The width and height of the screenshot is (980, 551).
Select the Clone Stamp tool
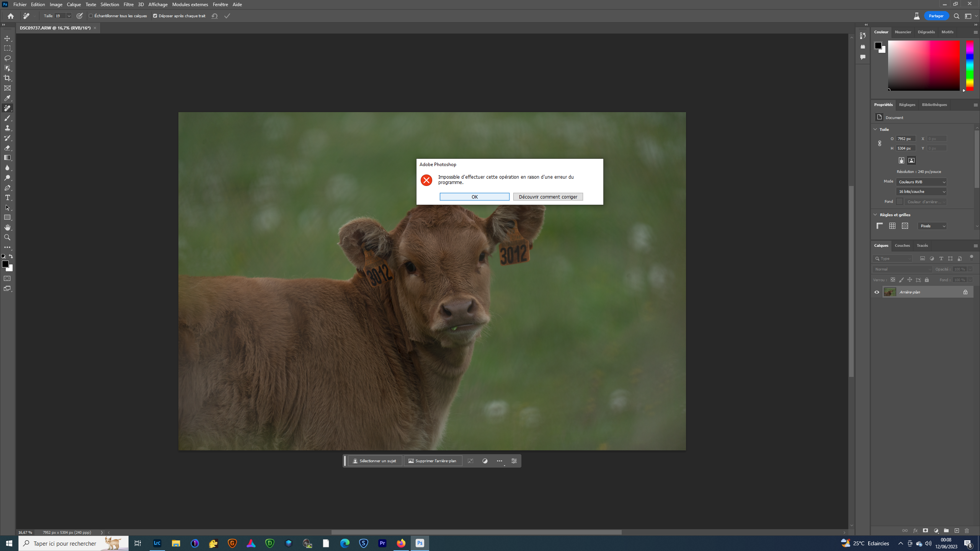[8, 128]
